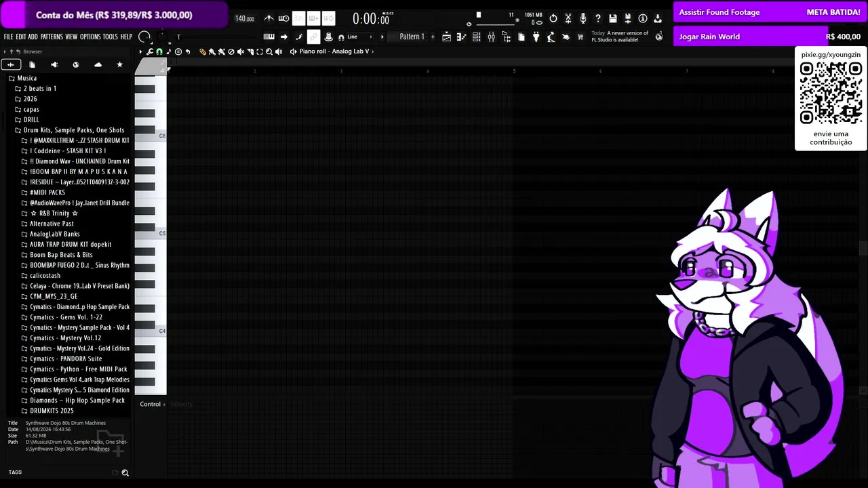The height and width of the screenshot is (488, 868).
Task: Collapse the Musica folder
Action: click(22, 78)
